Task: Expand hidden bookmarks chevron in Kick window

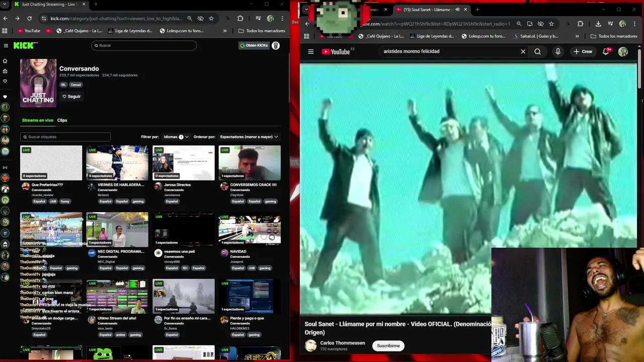Action: (225, 31)
